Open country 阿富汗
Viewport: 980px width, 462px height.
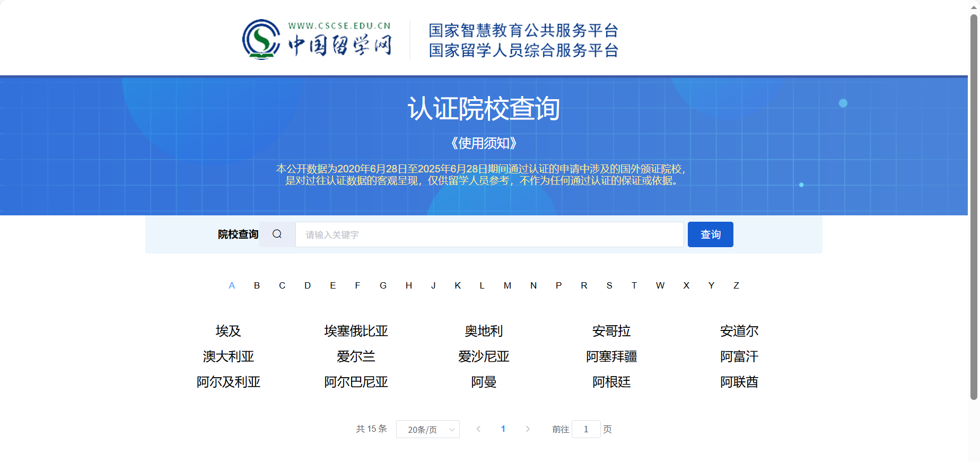[x=739, y=356]
